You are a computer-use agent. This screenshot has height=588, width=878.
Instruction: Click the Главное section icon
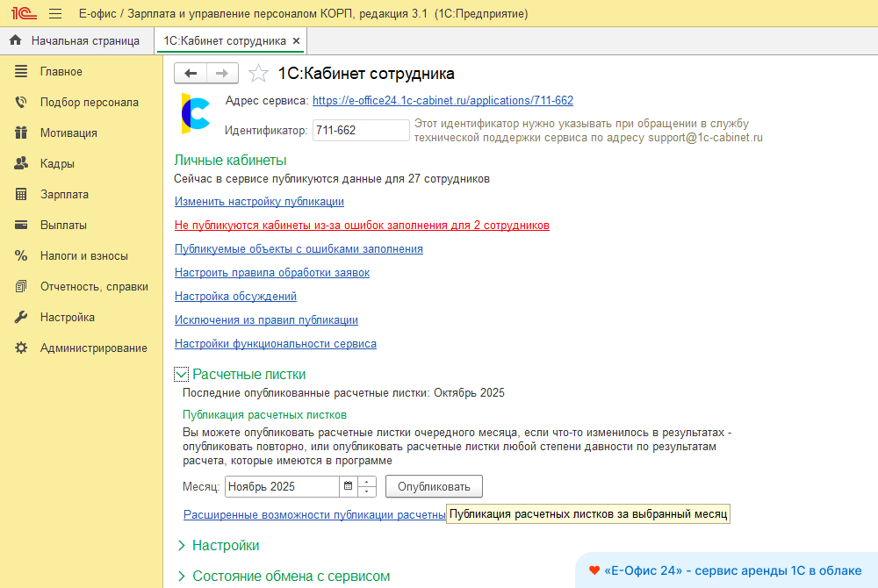pos(21,71)
